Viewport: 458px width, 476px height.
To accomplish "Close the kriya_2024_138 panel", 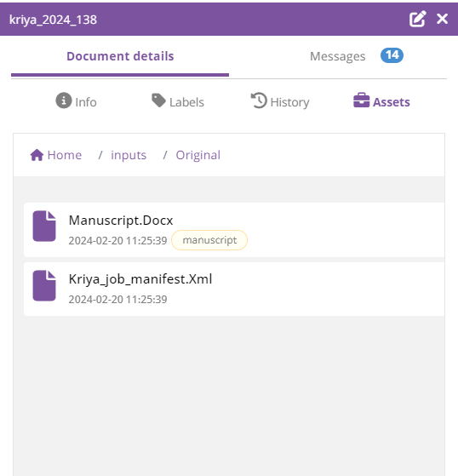I will click(x=442, y=19).
